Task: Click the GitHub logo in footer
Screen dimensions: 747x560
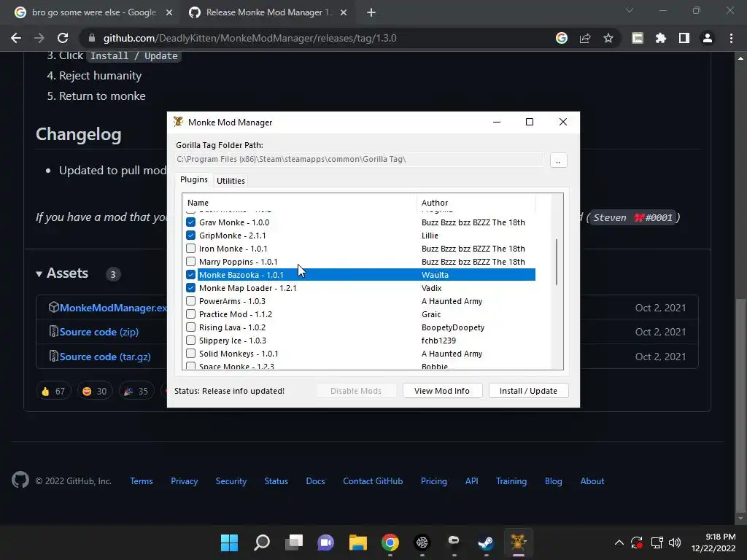Action: coord(20,480)
